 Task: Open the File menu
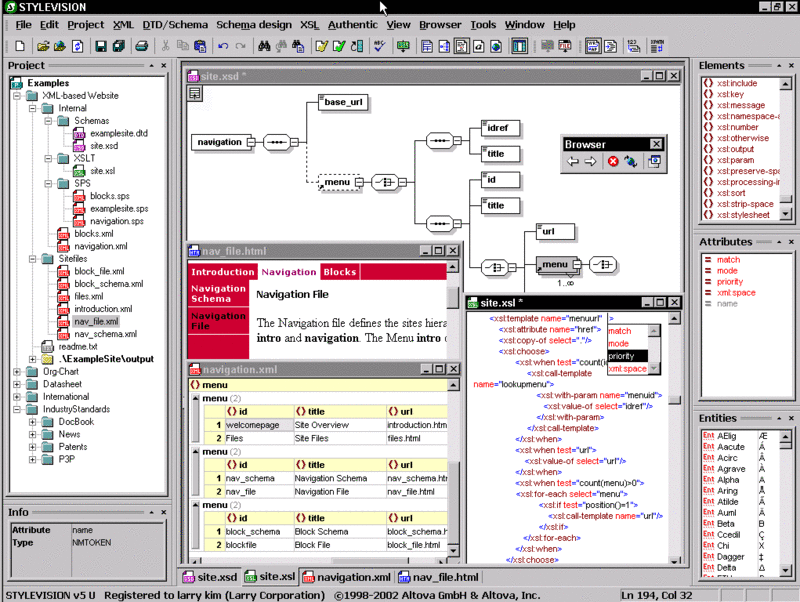pos(23,24)
